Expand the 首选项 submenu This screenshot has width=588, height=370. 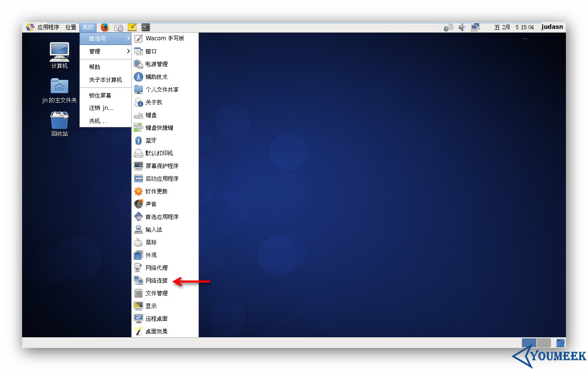click(x=105, y=39)
